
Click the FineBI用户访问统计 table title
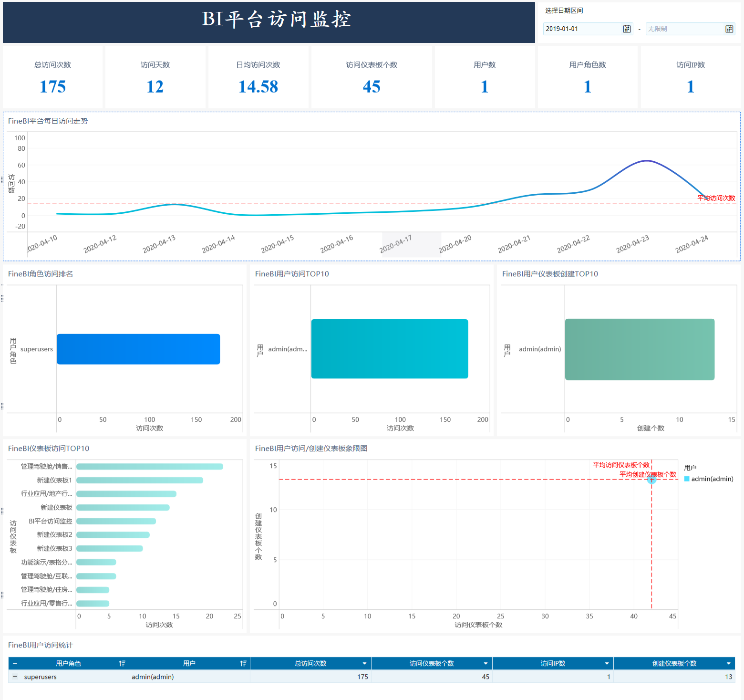pyautogui.click(x=41, y=645)
